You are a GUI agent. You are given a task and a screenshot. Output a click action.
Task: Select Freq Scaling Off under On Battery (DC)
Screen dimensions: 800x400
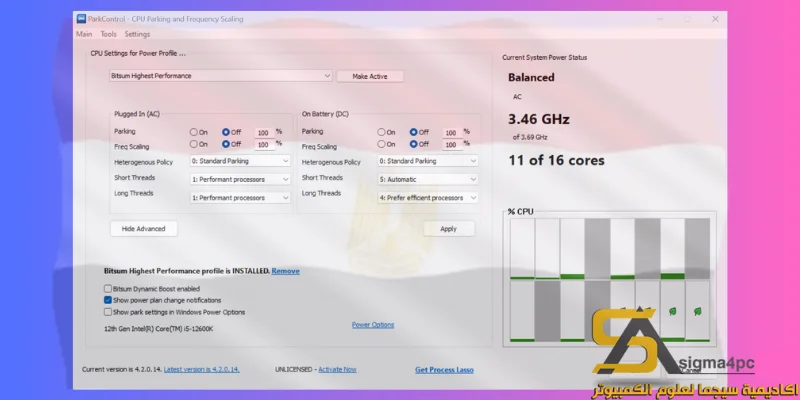(x=419, y=144)
